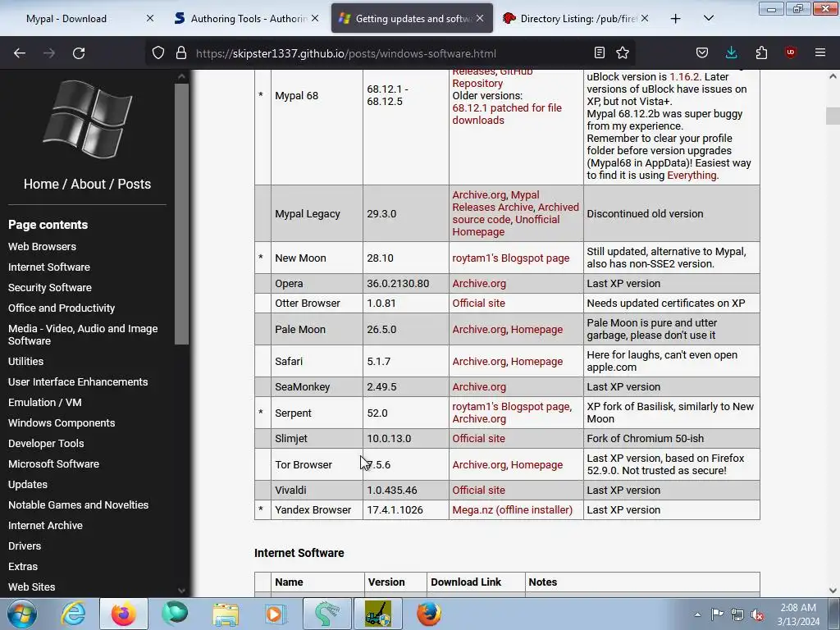Jump to Media - Video, Audio and Image Software
840x630 pixels.
pos(83,335)
